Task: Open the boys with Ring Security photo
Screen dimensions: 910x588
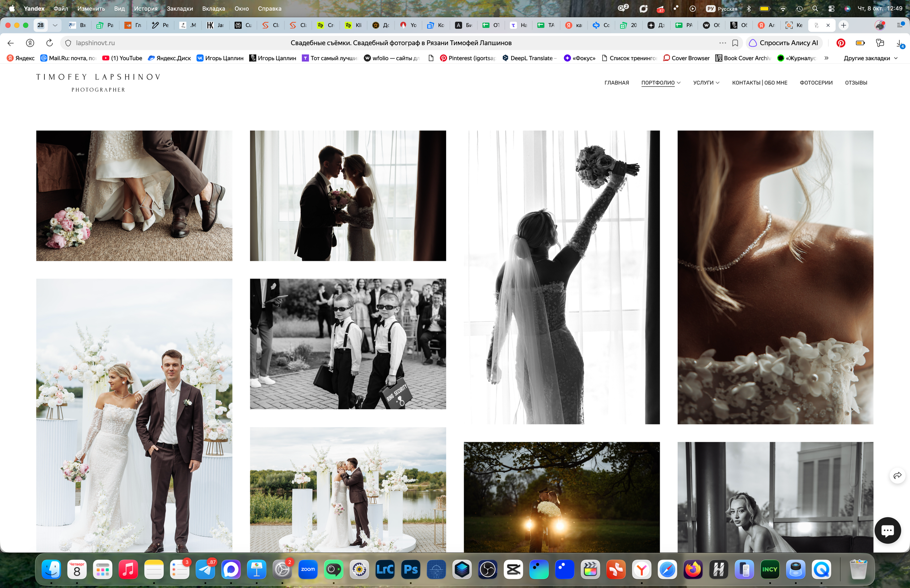Action: point(348,344)
